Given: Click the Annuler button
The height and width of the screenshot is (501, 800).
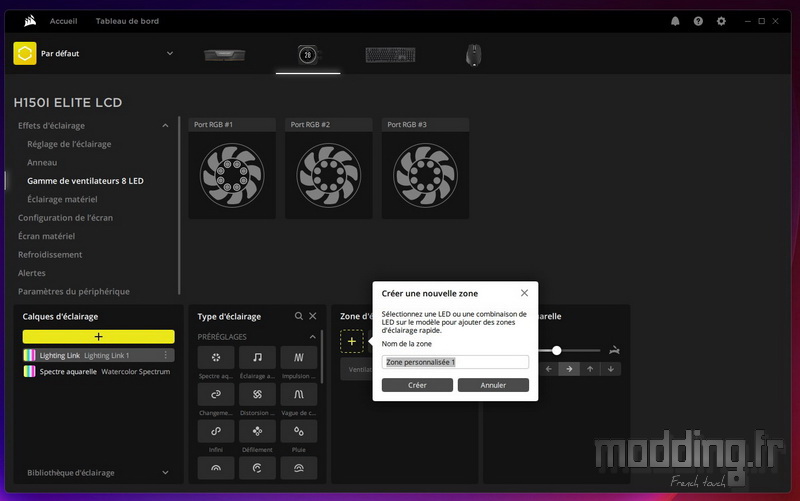Looking at the screenshot, I should point(493,385).
